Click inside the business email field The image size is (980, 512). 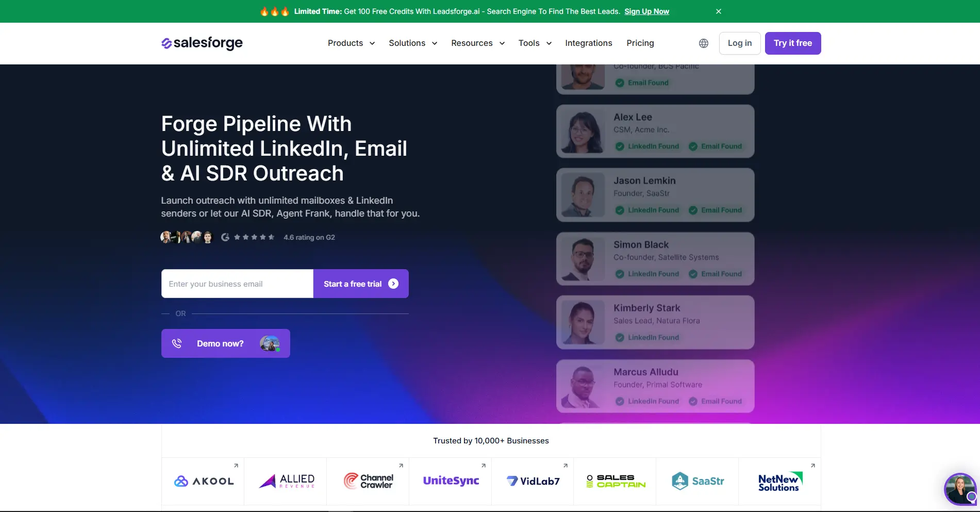(237, 283)
